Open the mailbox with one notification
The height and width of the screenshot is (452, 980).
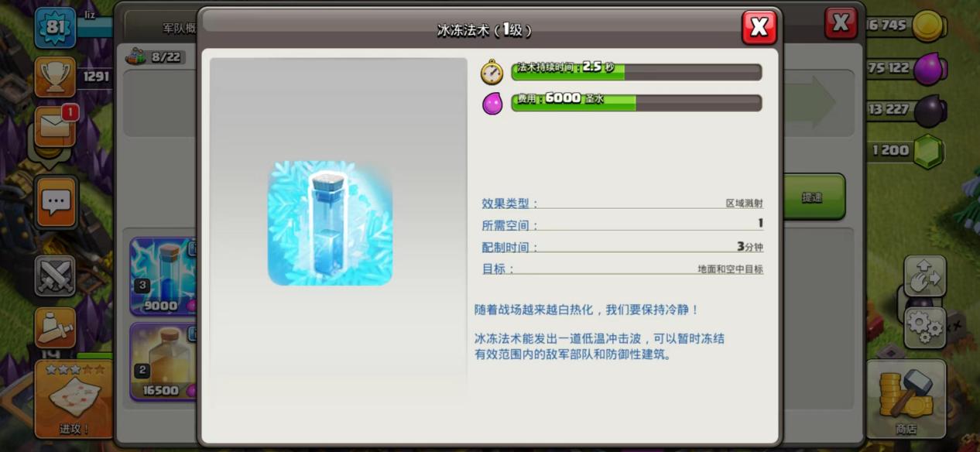[x=56, y=126]
